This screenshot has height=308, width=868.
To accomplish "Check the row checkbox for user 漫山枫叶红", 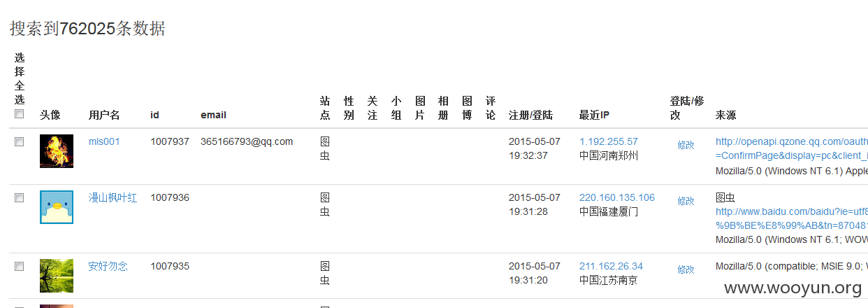I will click(20, 198).
